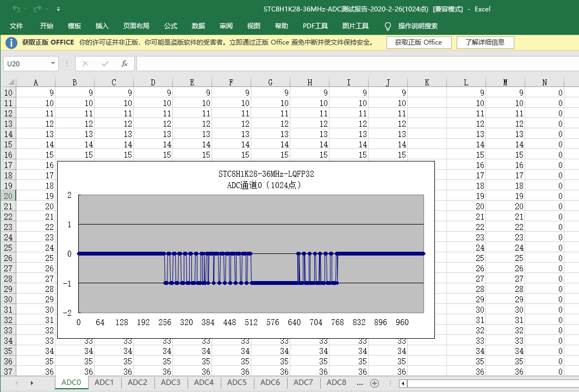Go to the ADC6 sheet tab
This screenshot has height=392, width=579.
pyautogui.click(x=270, y=382)
